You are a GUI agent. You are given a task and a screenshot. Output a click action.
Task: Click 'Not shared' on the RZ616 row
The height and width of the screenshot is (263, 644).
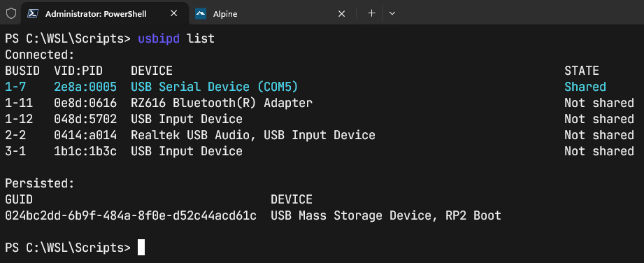(x=599, y=103)
